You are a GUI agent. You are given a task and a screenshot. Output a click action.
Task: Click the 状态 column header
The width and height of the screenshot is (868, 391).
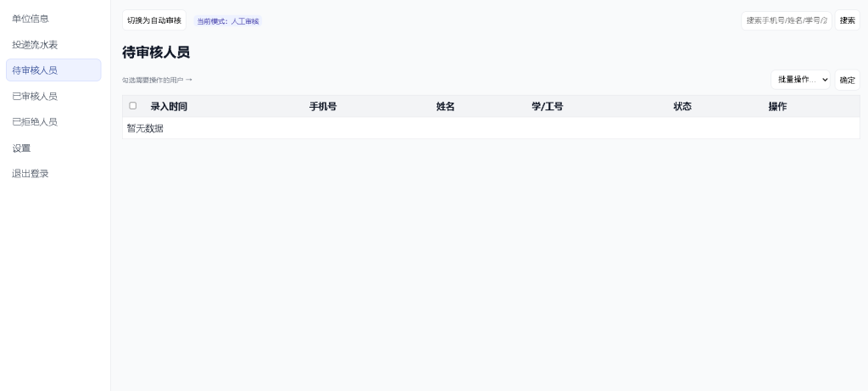tap(682, 107)
